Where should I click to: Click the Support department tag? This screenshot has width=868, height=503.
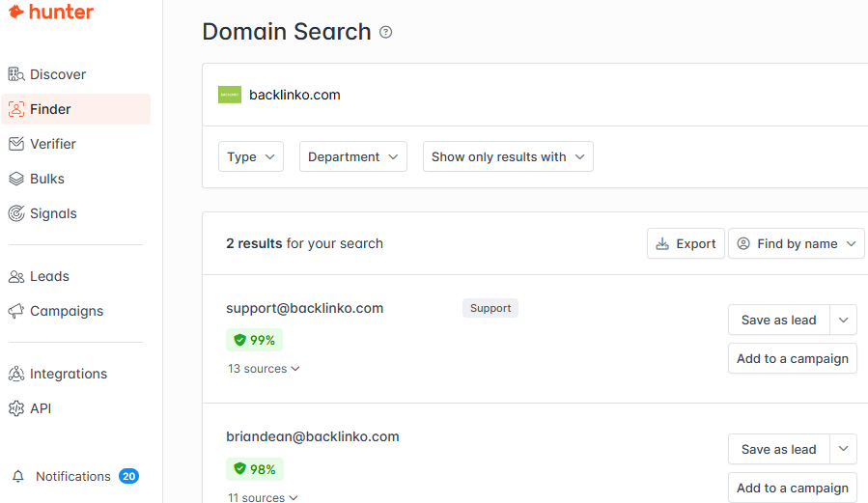pyautogui.click(x=490, y=308)
